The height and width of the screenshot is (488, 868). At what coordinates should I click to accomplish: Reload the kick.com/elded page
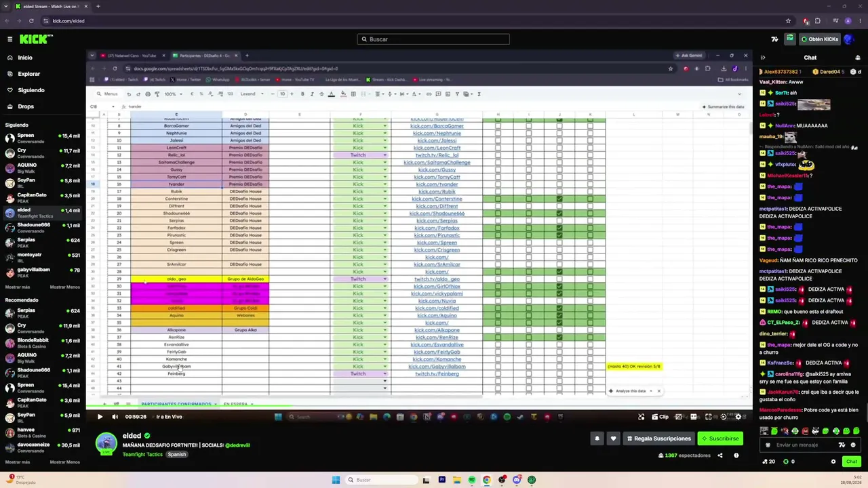[31, 21]
